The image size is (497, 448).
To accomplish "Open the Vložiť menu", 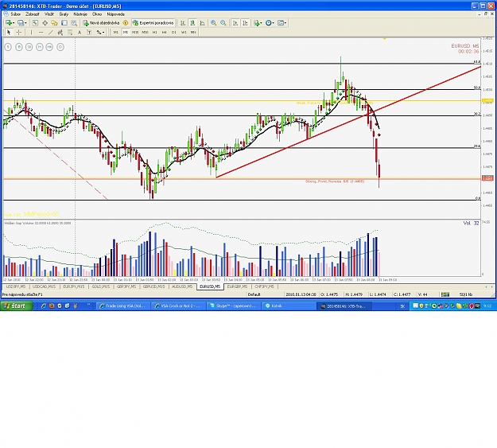I will 49,14.
